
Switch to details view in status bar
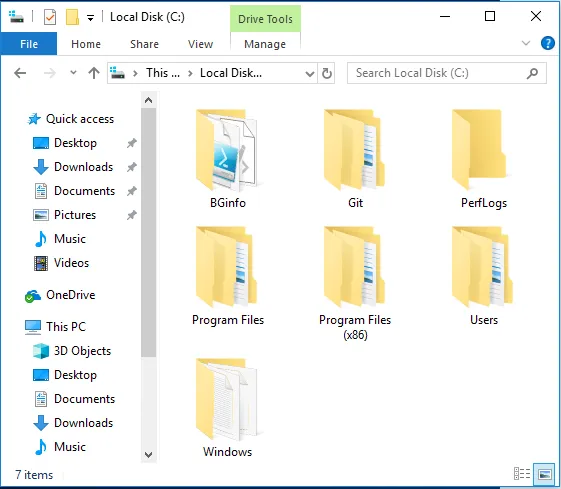pyautogui.click(x=522, y=474)
